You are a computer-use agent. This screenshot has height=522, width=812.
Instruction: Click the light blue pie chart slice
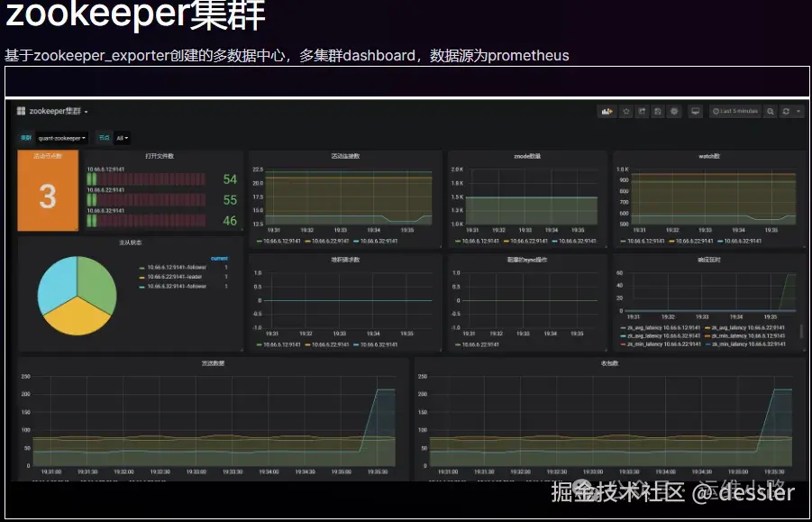[58, 282]
